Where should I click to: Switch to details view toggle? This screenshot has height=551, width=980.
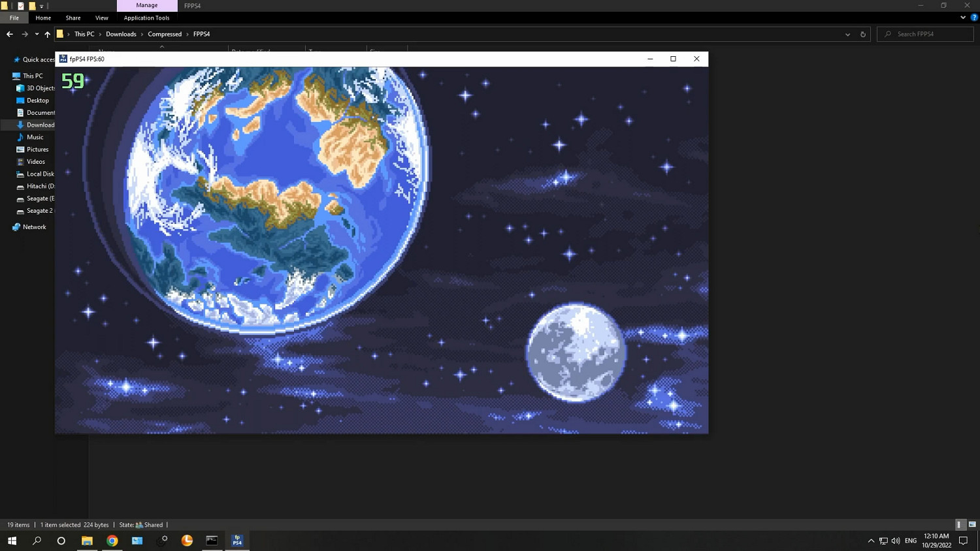tap(959, 525)
